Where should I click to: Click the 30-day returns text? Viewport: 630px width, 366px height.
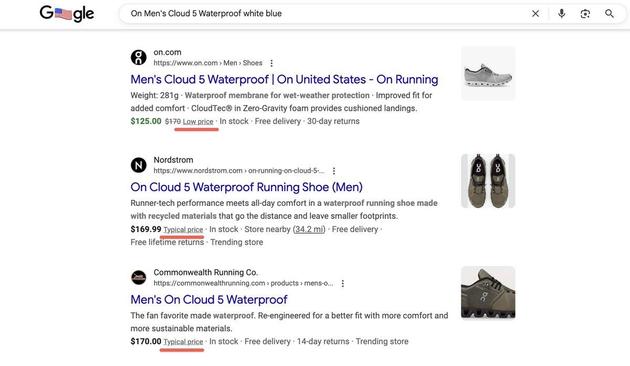point(333,121)
